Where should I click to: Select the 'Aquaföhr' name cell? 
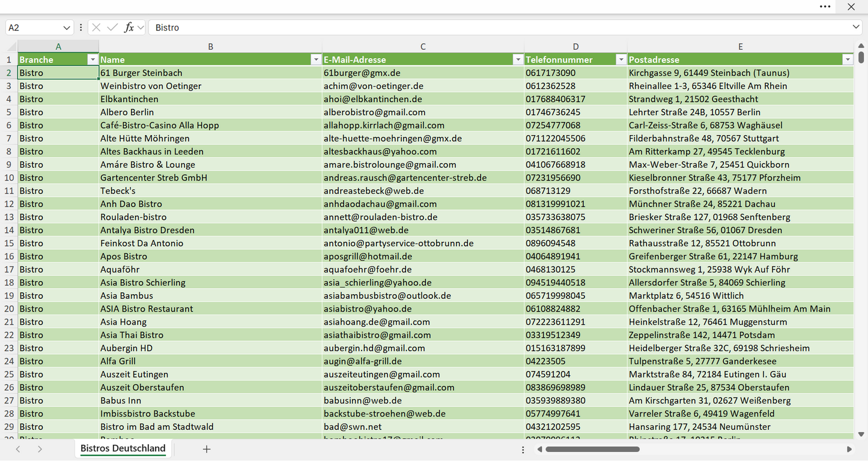tap(210, 270)
